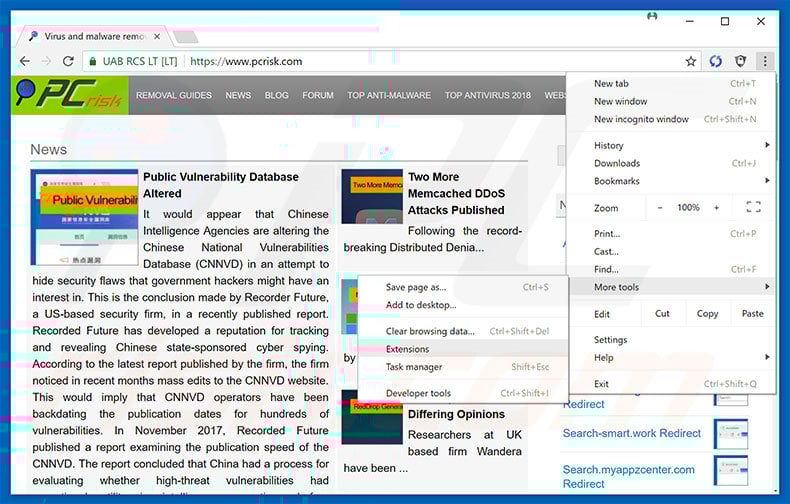Image resolution: width=790 pixels, height=504 pixels.
Task: Expand the Help submenu
Action: [670, 358]
